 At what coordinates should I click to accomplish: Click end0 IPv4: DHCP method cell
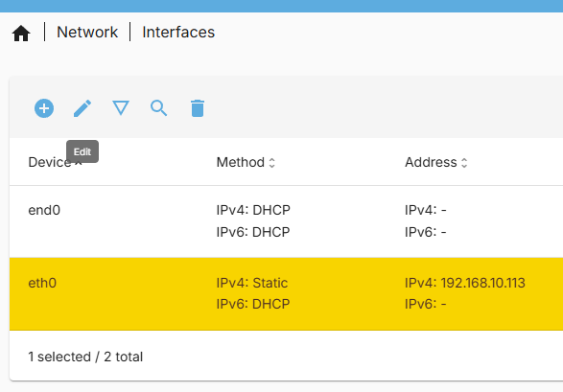pos(253,210)
